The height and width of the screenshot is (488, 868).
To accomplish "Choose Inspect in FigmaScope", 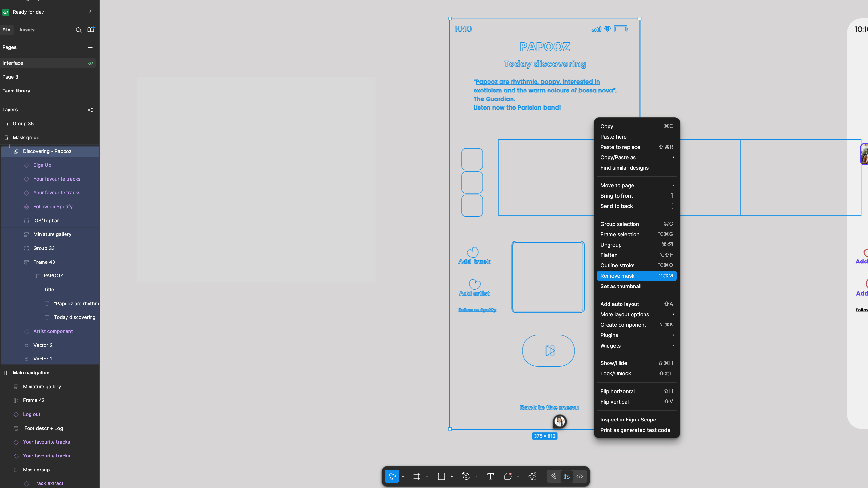I will 636,420.
